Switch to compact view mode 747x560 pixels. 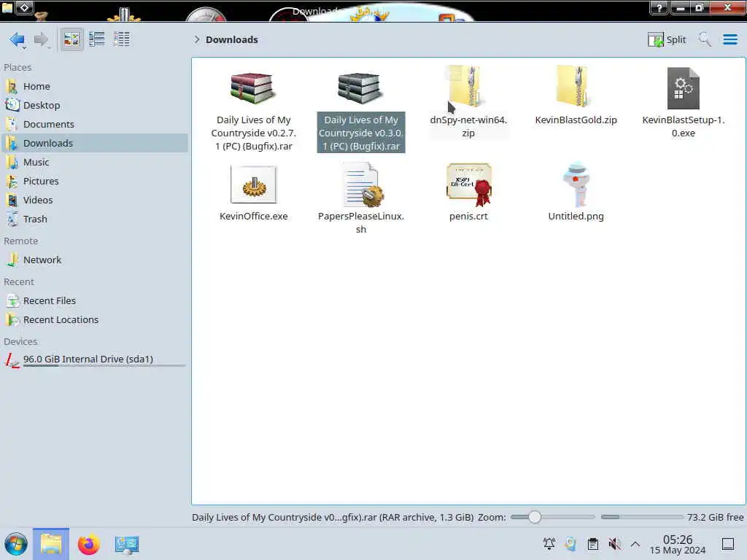[97, 39]
